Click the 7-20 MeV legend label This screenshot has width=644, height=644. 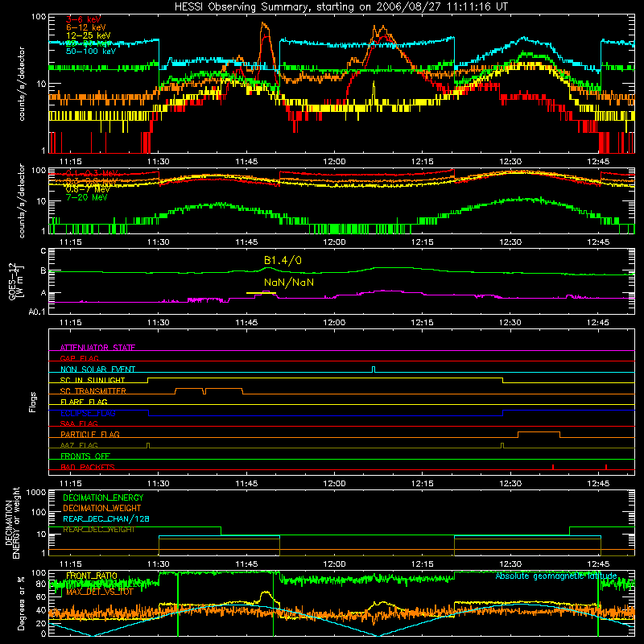pyautogui.click(x=86, y=197)
